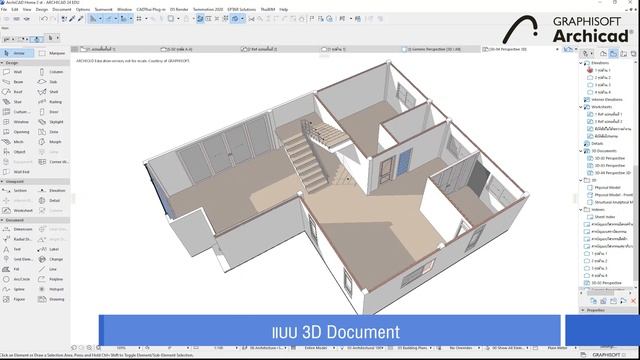Screen dimensions: 640x360
Task: Open the Help menu
Action: [284, 9]
